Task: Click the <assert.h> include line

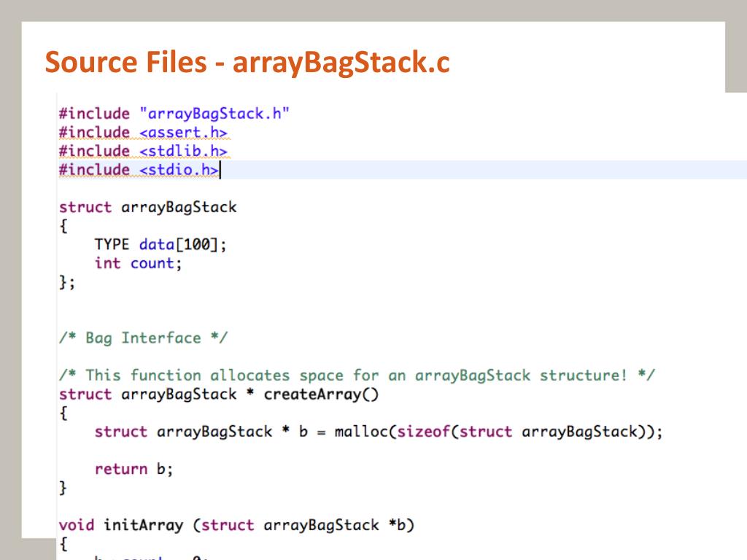Action: [x=143, y=133]
